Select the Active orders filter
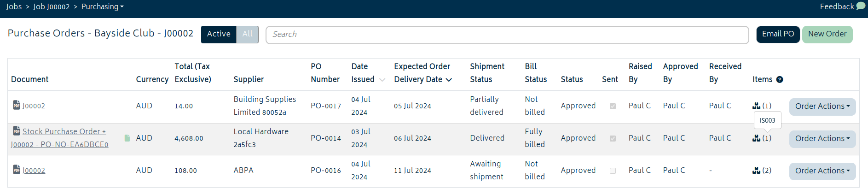Screen dimensions: 868x195 (x=219, y=34)
